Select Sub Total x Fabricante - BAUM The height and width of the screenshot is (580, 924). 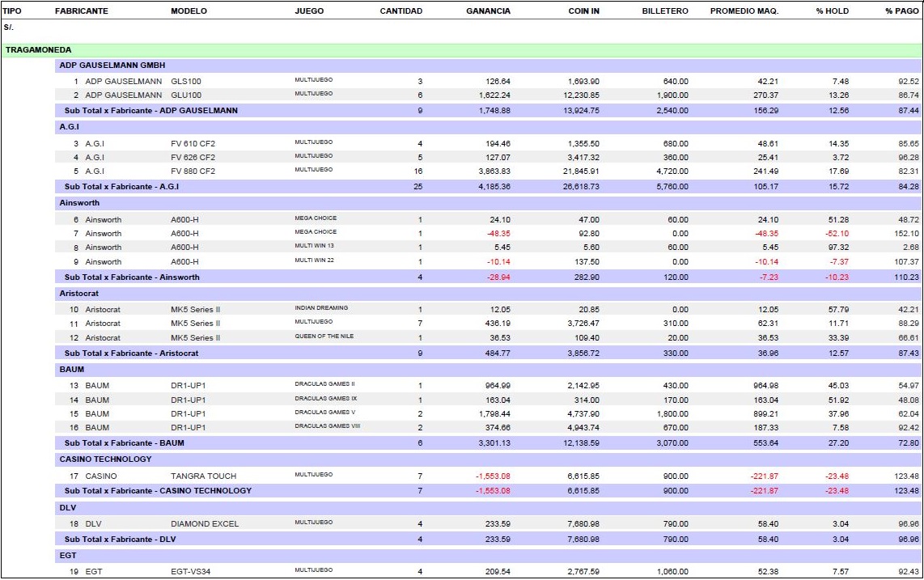(488, 442)
